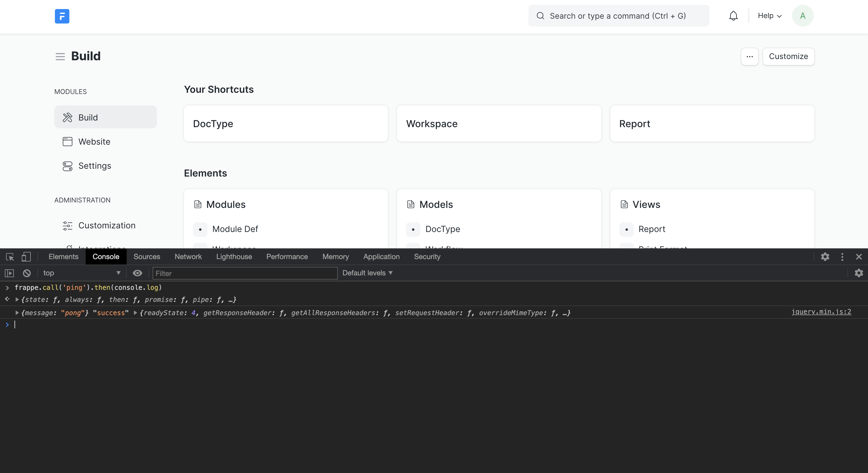Click the Build module icon in sidebar
This screenshot has width=868, height=473.
pyautogui.click(x=68, y=117)
